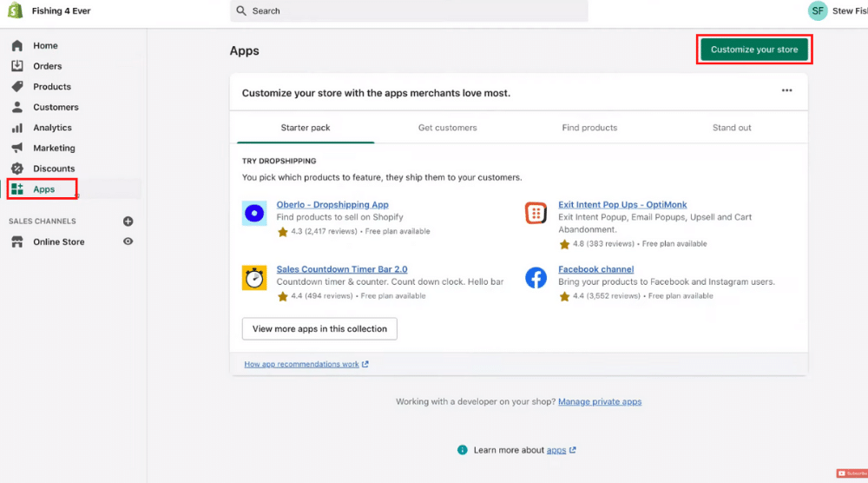
Task: Click the Facebook channel logo icon
Action: click(x=536, y=277)
